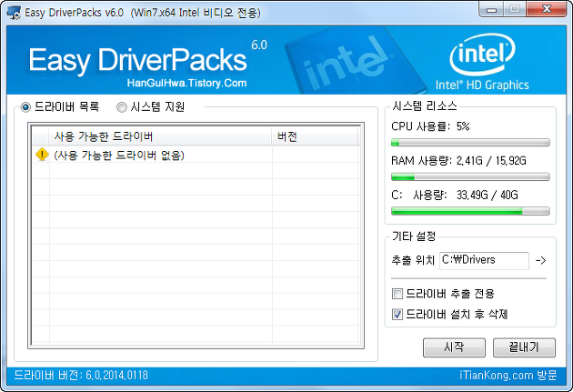Click the 시작 button
Image resolution: width=573 pixels, height=392 pixels.
point(454,347)
